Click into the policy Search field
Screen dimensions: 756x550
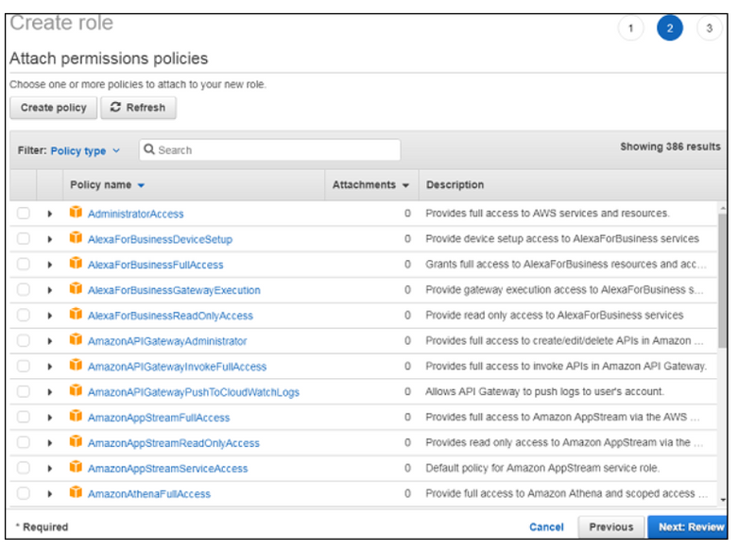[274, 150]
